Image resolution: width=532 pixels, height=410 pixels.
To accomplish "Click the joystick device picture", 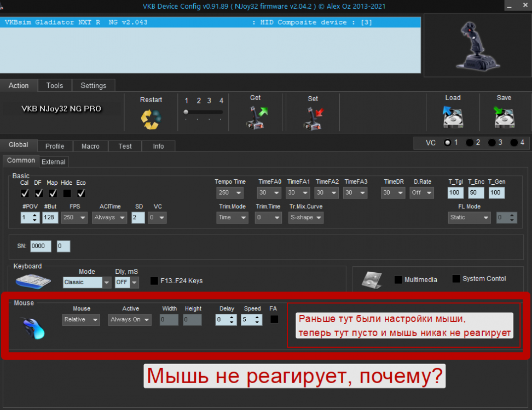I will (x=477, y=46).
